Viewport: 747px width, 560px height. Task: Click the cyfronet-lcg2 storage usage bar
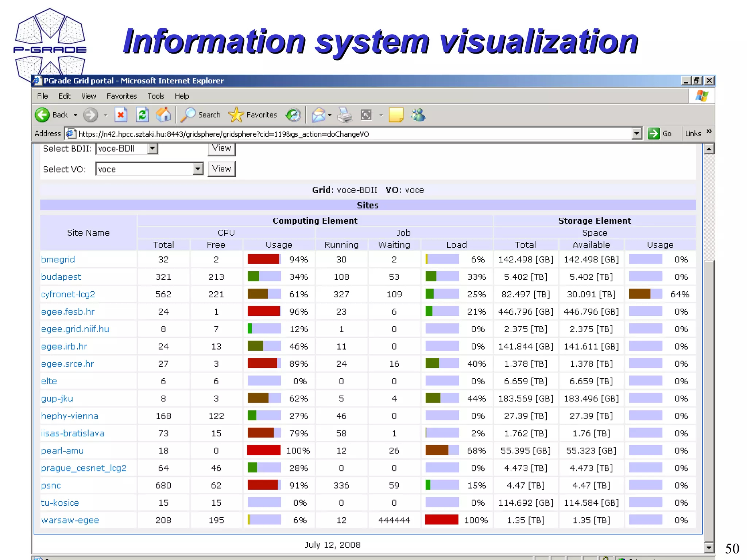point(646,293)
